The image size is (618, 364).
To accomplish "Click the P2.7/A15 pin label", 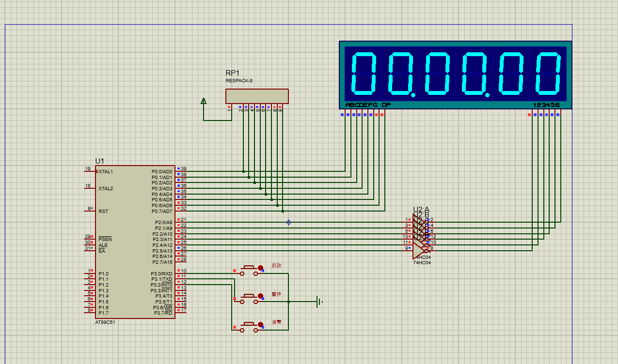I will pyautogui.click(x=162, y=262).
